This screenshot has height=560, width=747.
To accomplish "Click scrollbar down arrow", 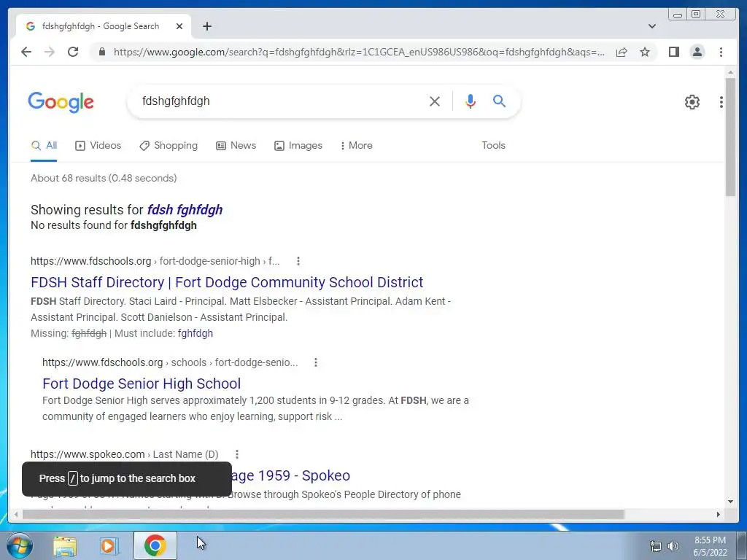I will click(730, 502).
